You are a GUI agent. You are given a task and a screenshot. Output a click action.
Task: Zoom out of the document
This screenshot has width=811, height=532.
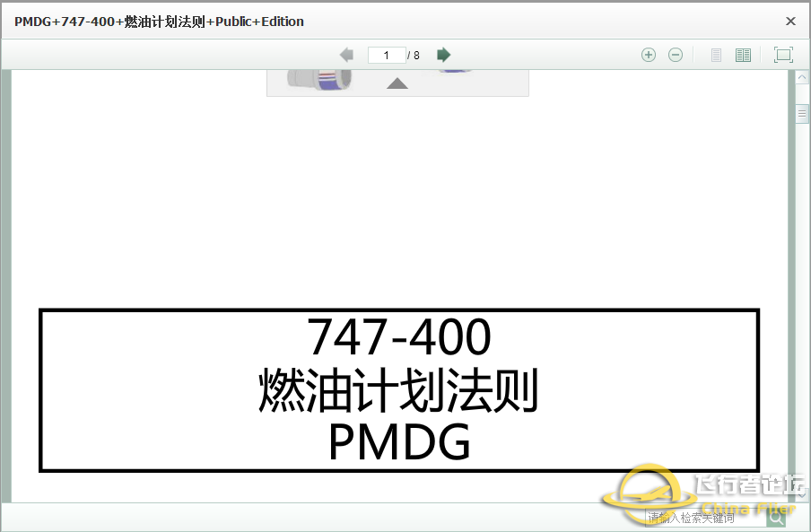[x=676, y=55]
